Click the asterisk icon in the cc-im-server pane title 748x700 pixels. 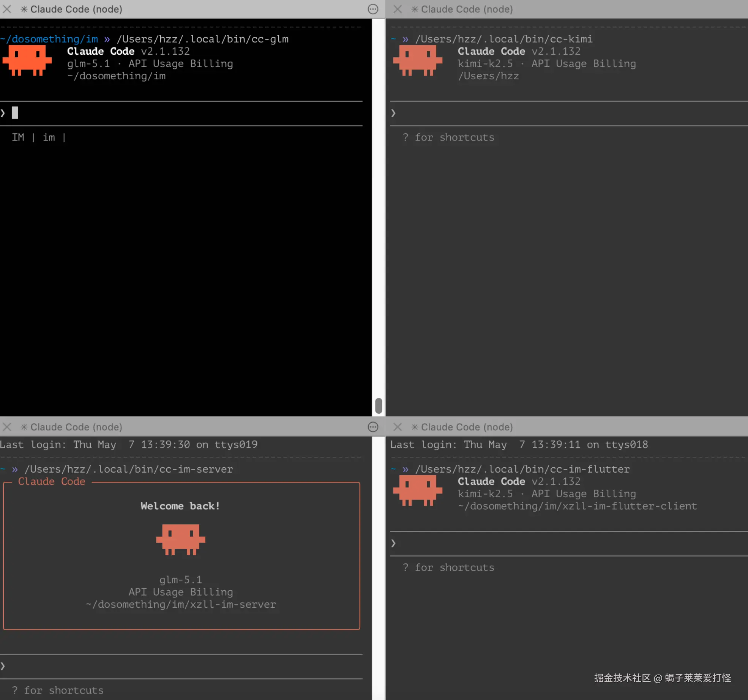(x=24, y=427)
